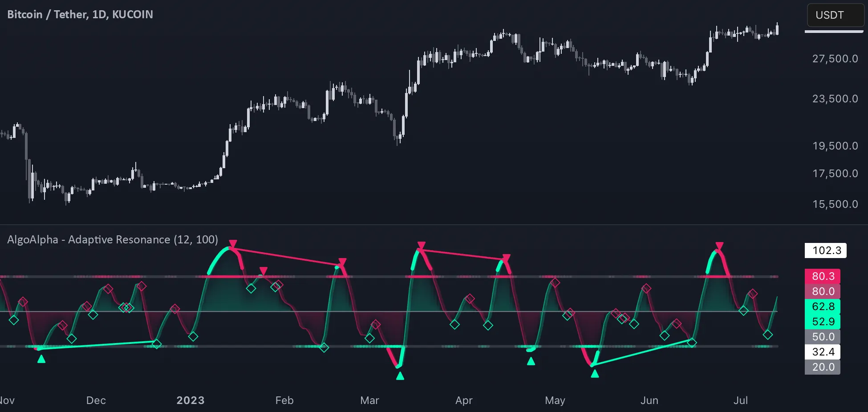Image resolution: width=868 pixels, height=412 pixels.
Task: Click red down-triangle at mid-March peak
Action: [422, 246]
